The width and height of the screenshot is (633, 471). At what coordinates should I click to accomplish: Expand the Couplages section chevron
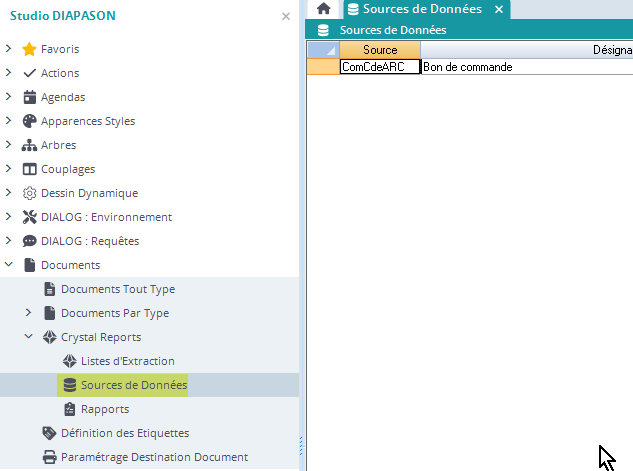[x=9, y=169]
